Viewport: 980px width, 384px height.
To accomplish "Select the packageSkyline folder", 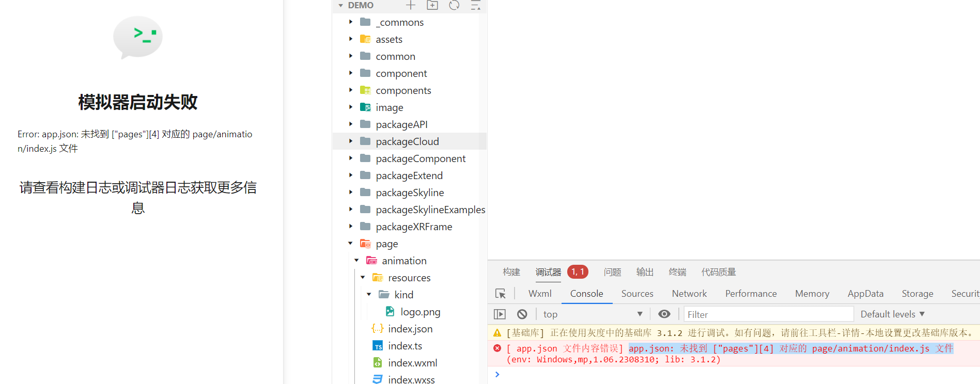I will pos(410,193).
